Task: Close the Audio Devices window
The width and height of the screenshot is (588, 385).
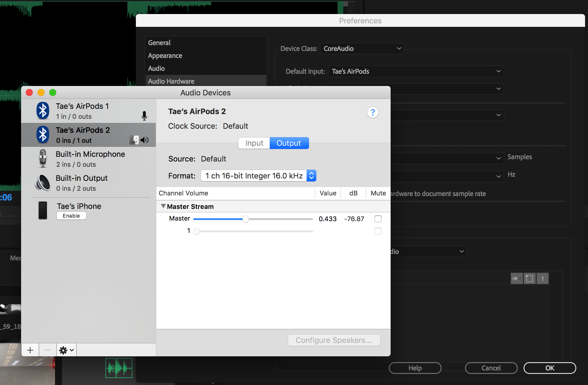Action: coord(29,92)
